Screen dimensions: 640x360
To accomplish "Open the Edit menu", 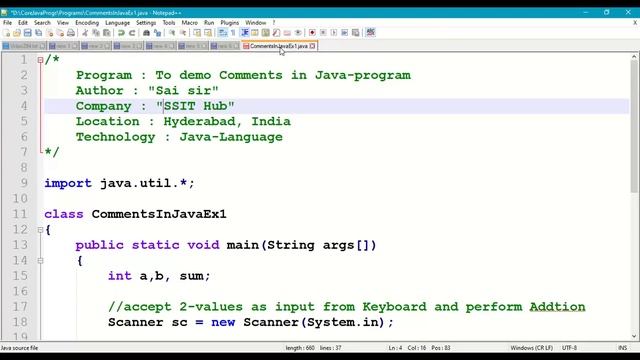I will pyautogui.click(x=23, y=22).
